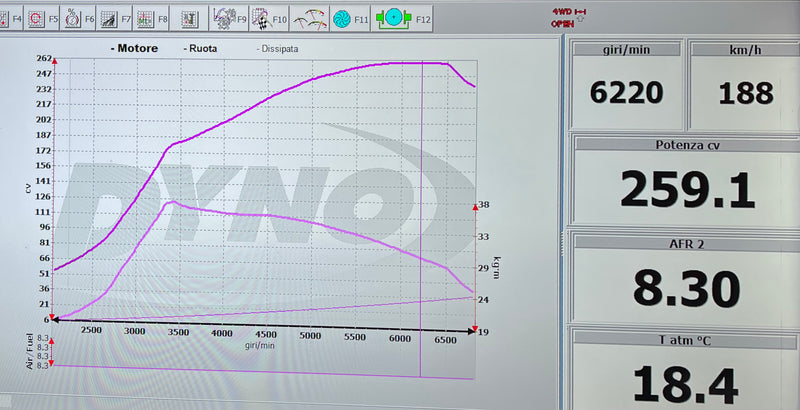Click the giri/min readout showing 6220
This screenshot has height=410, width=800.
pyautogui.click(x=626, y=93)
